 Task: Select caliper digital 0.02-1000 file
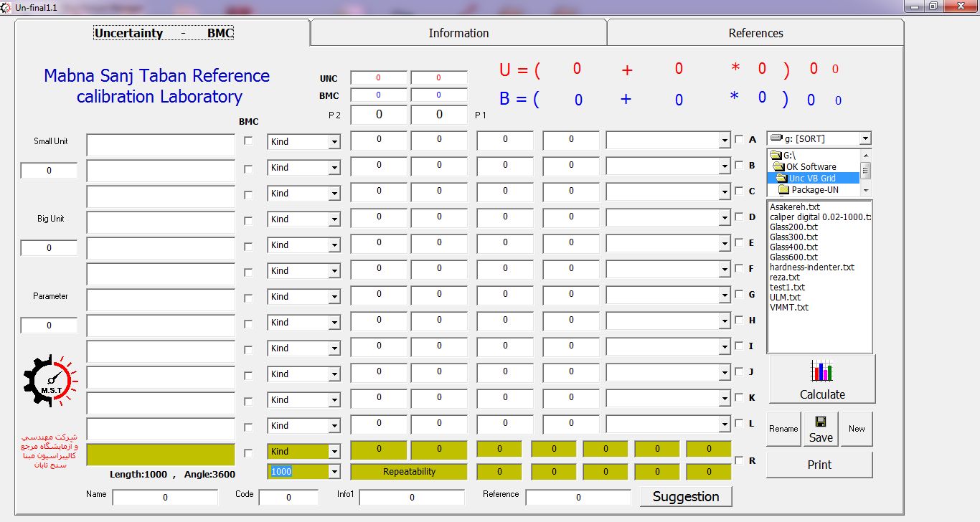tap(820, 217)
